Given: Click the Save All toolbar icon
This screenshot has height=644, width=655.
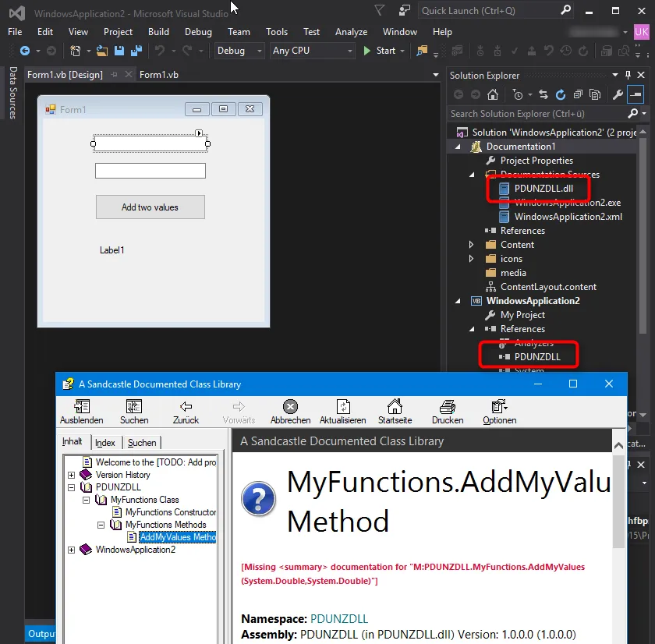Looking at the screenshot, I should pyautogui.click(x=136, y=51).
